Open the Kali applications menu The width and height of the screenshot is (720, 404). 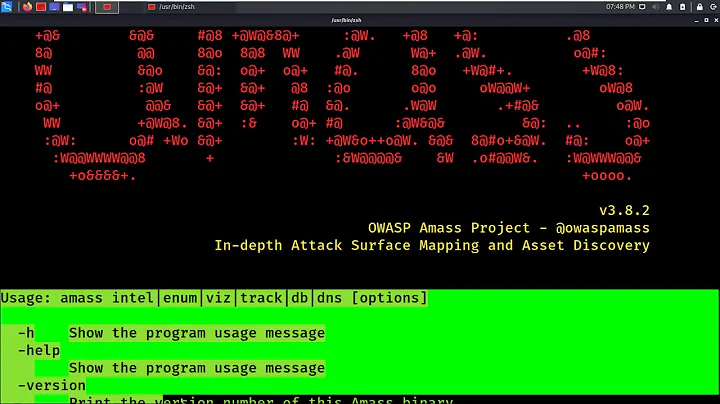[6, 7]
